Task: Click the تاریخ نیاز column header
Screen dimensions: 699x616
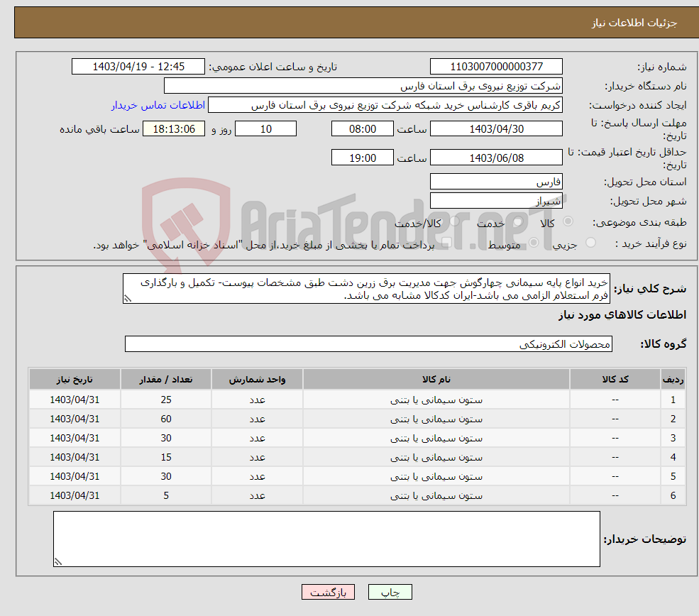Action: click(x=75, y=379)
